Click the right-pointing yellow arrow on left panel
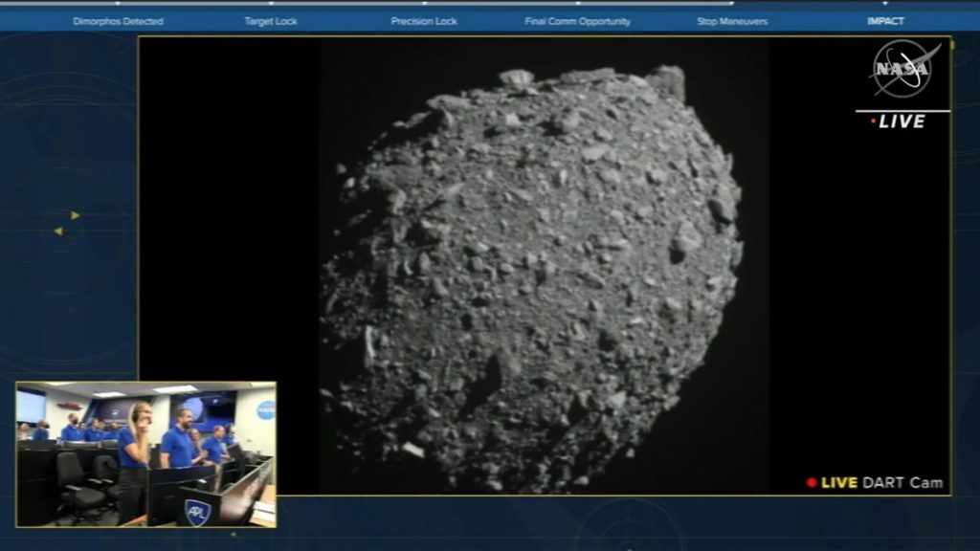This screenshot has height=551, width=980. tap(76, 215)
